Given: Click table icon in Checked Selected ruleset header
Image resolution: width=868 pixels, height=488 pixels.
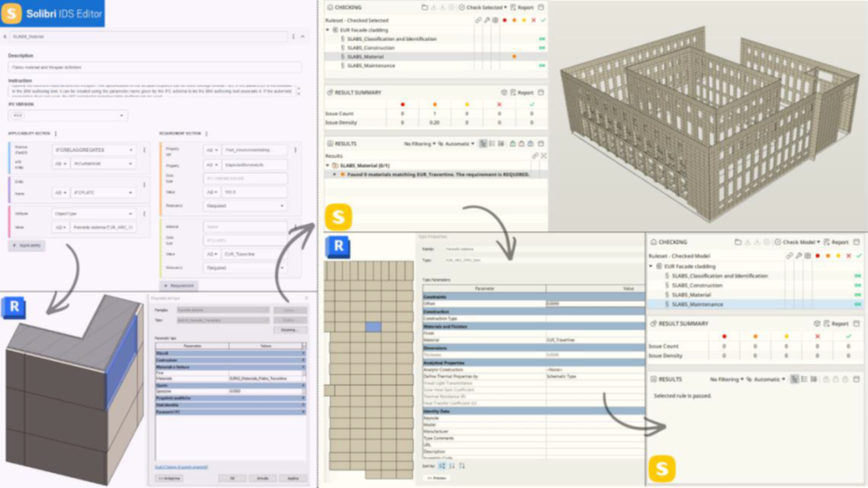Looking at the screenshot, I should (496, 20).
